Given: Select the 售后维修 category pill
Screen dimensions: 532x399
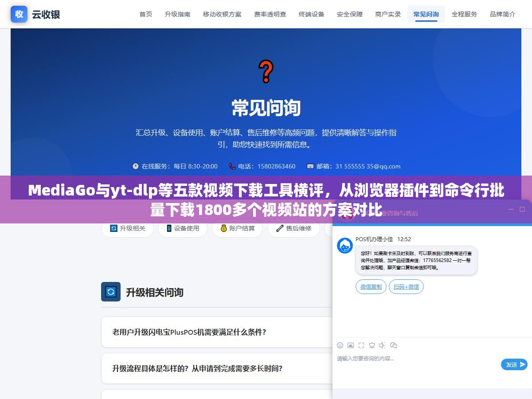Looking at the screenshot, I should [293, 228].
